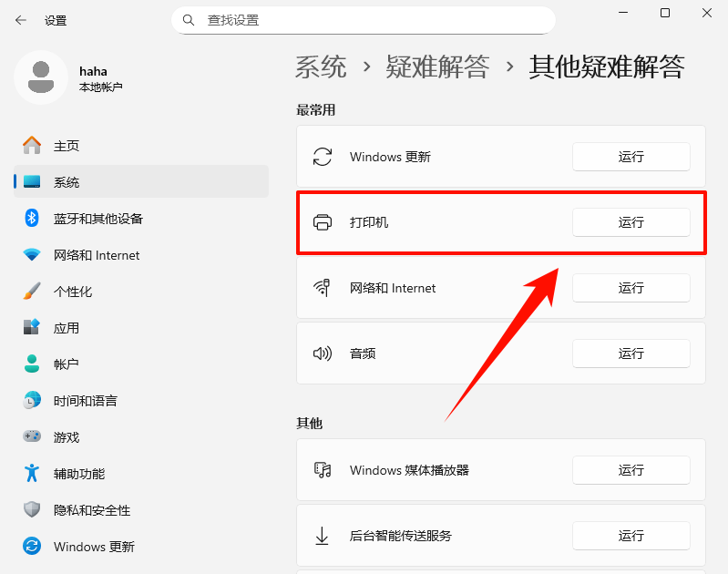Image resolution: width=728 pixels, height=574 pixels.
Task: Click the 打印机 printer icon
Action: (323, 222)
